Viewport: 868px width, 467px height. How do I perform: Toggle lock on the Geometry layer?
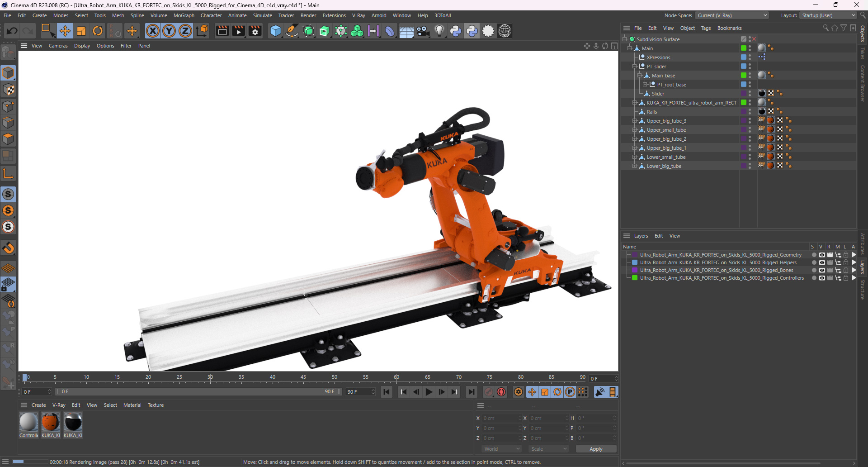(846, 255)
